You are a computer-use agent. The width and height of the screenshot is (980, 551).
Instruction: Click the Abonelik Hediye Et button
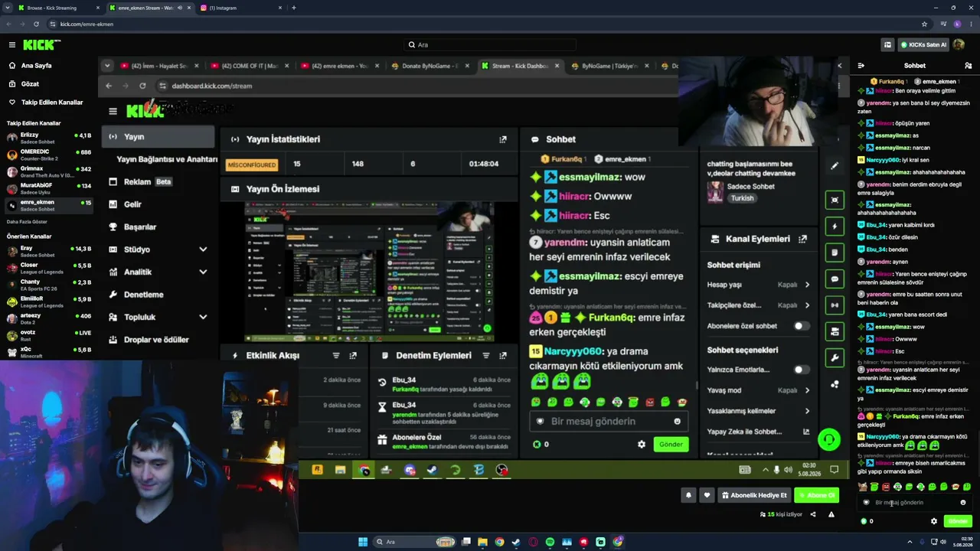754,495
